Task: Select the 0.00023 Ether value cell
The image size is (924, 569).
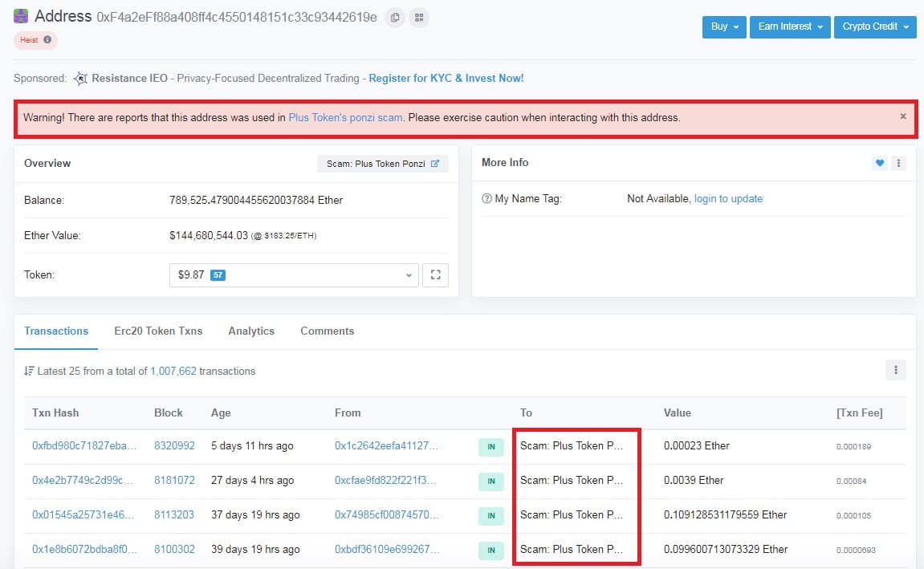Action: tap(697, 446)
